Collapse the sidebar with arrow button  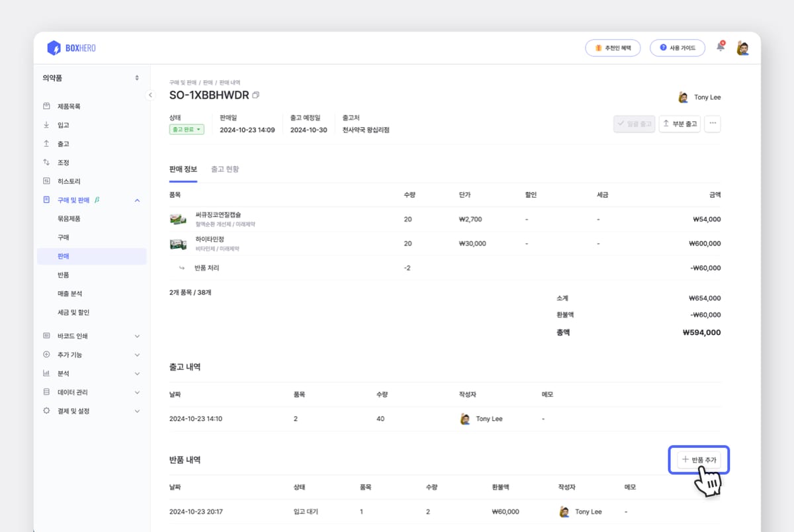tap(150, 95)
